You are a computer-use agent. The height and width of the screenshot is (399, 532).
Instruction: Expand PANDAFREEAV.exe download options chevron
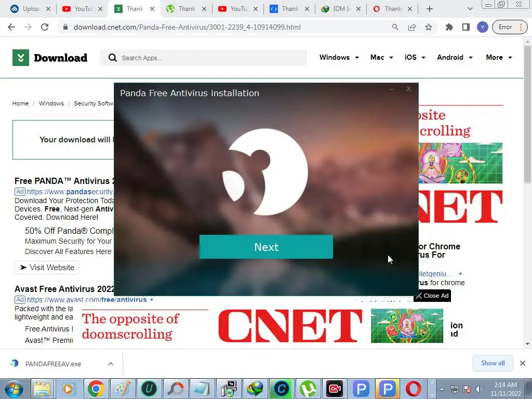[x=111, y=364]
